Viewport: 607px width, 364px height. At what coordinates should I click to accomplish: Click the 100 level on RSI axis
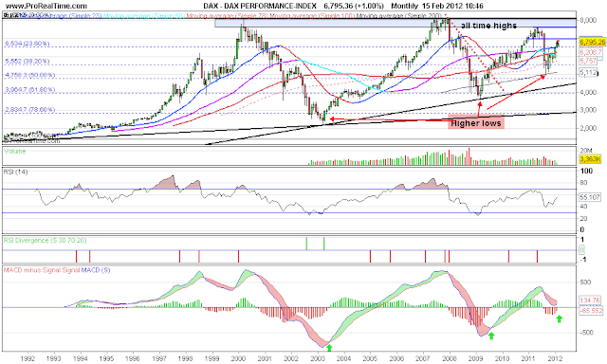click(587, 171)
